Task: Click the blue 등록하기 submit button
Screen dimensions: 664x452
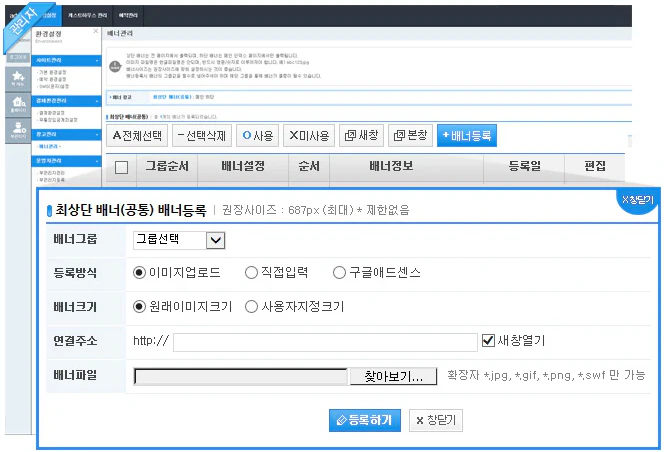Action: pos(365,420)
